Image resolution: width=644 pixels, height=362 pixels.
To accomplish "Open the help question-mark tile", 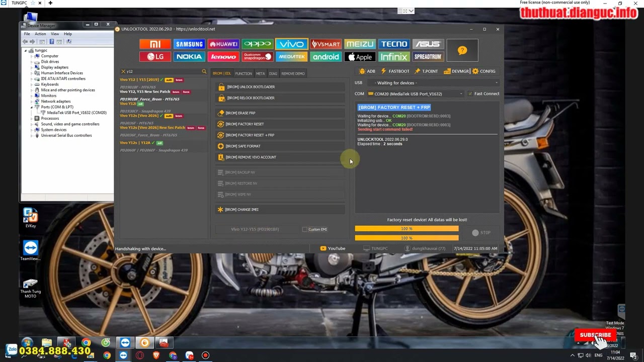I will [462, 50].
